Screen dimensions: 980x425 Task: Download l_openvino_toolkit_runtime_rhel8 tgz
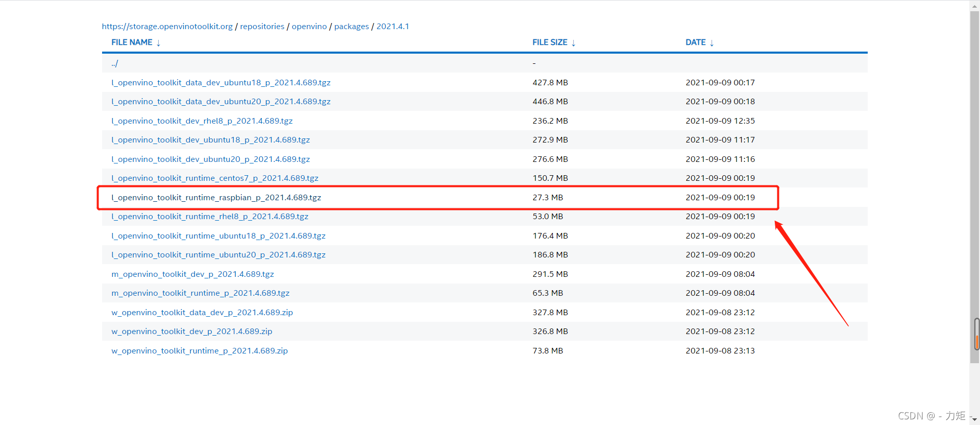click(x=210, y=217)
